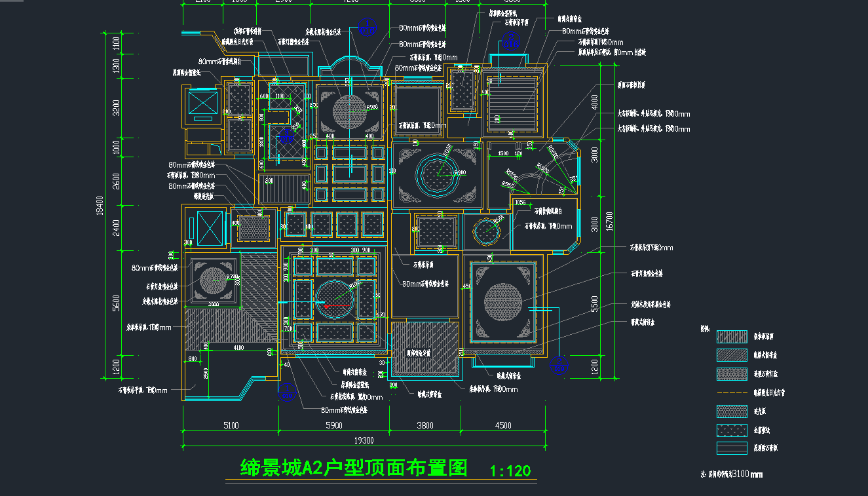The height and width of the screenshot is (496, 868).
Task: Pick the 4100 dimension inside the plan
Action: 238,348
